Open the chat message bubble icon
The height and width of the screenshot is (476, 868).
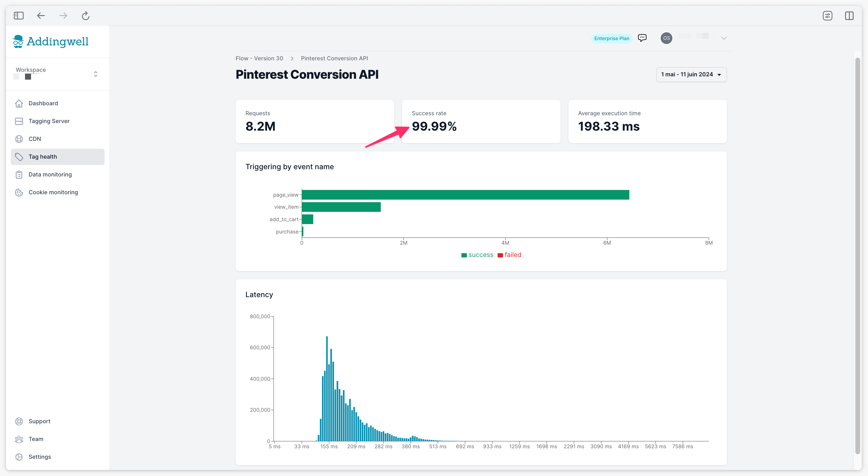pyautogui.click(x=642, y=38)
